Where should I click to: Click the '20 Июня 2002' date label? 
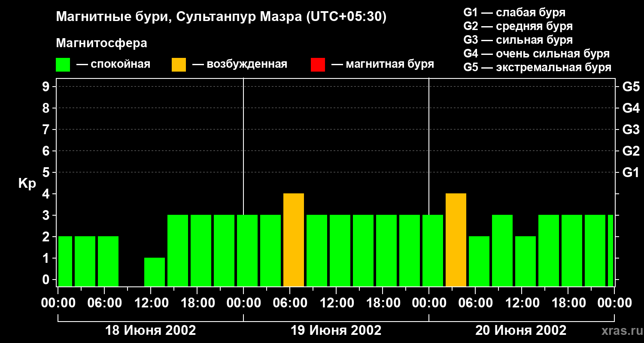click(521, 331)
